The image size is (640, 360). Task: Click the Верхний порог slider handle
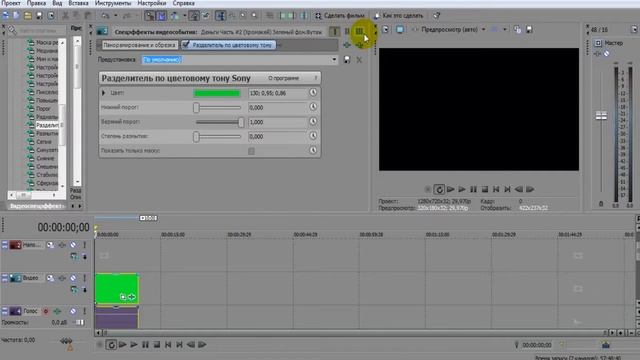coord(241,122)
